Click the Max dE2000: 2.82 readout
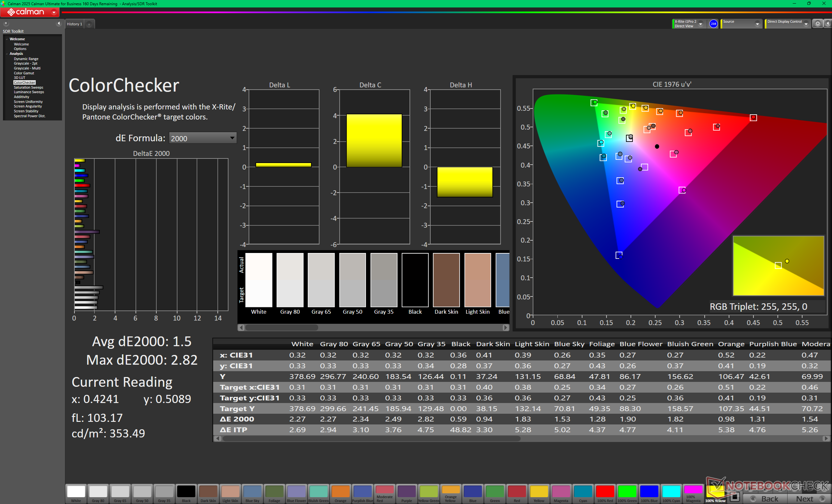The width and height of the screenshot is (832, 504). coord(142,360)
